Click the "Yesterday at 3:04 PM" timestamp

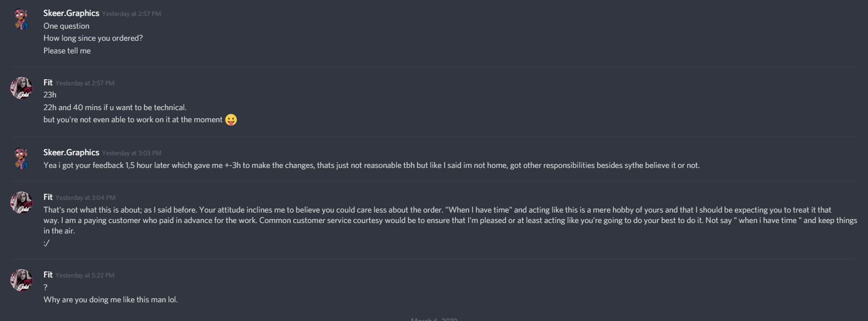pyautogui.click(x=85, y=198)
